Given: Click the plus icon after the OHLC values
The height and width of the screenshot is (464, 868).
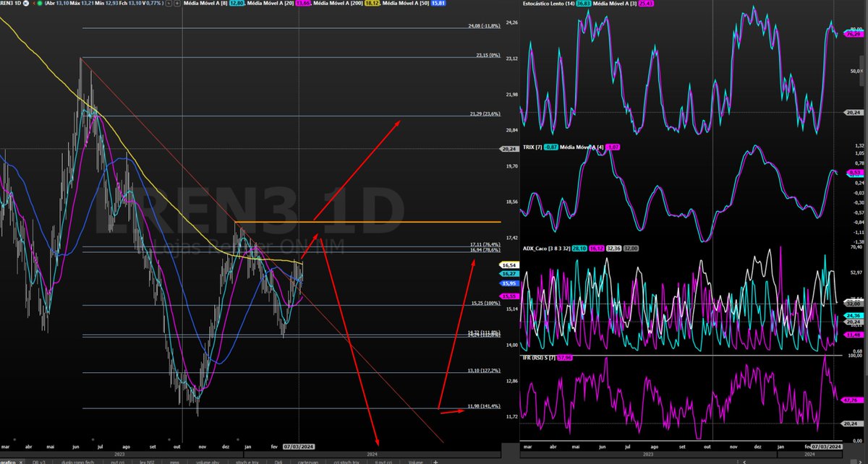Looking at the screenshot, I should pos(177,4).
